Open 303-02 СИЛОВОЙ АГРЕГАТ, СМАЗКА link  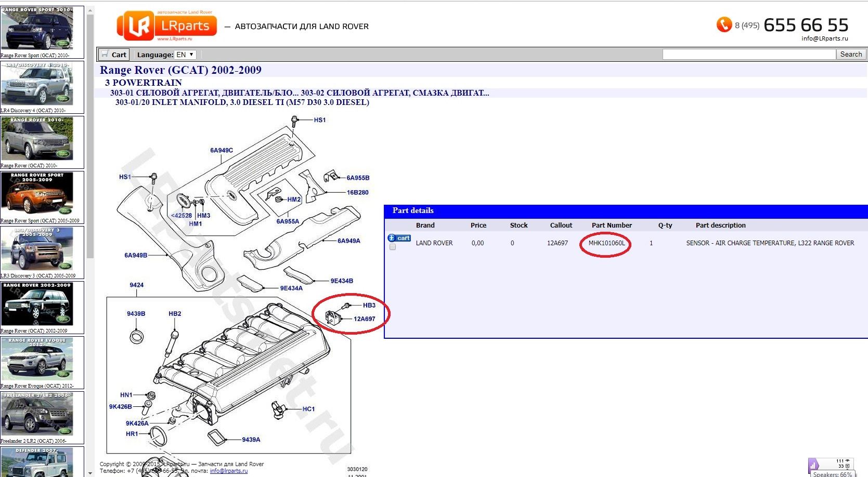pos(395,93)
